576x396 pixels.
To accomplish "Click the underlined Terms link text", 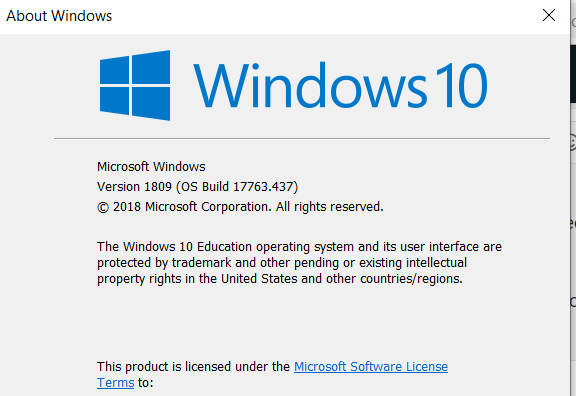I will click(x=115, y=383).
